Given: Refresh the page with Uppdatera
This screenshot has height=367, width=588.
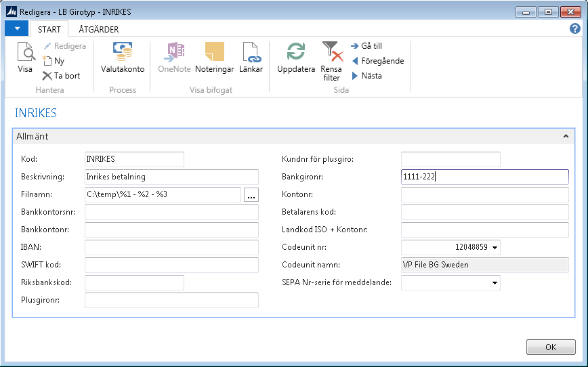Looking at the screenshot, I should 296,58.
